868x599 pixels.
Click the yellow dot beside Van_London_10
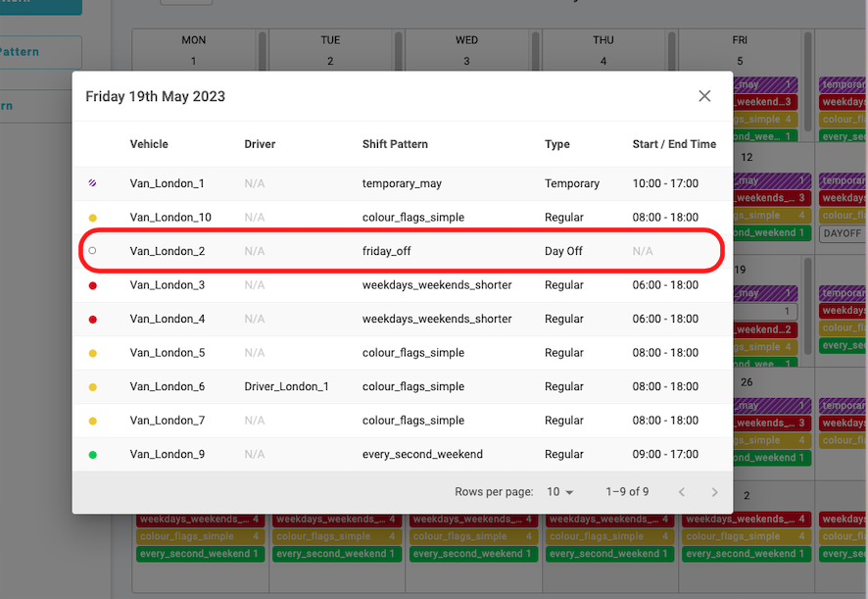[x=93, y=218]
